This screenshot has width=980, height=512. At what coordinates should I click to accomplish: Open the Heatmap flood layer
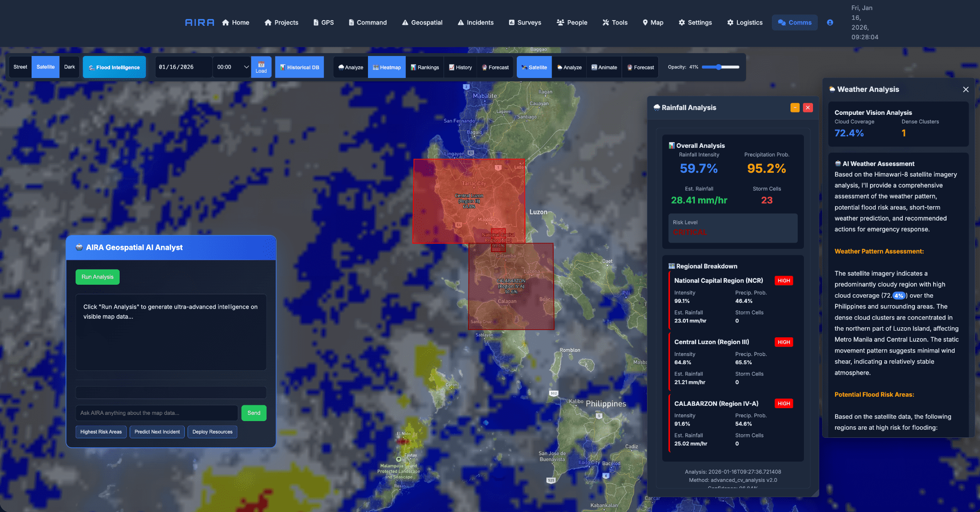coord(387,67)
